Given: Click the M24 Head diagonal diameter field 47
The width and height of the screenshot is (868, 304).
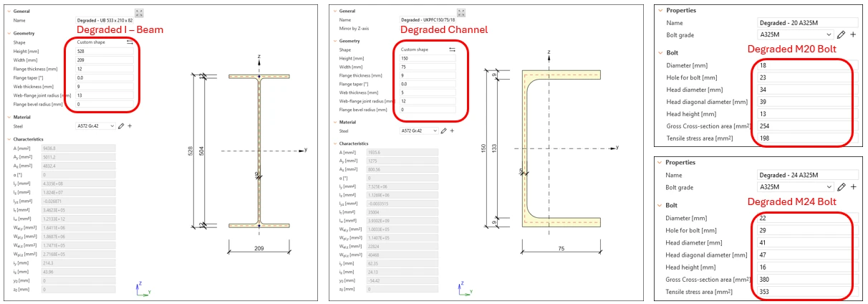Looking at the screenshot, I should coord(808,255).
